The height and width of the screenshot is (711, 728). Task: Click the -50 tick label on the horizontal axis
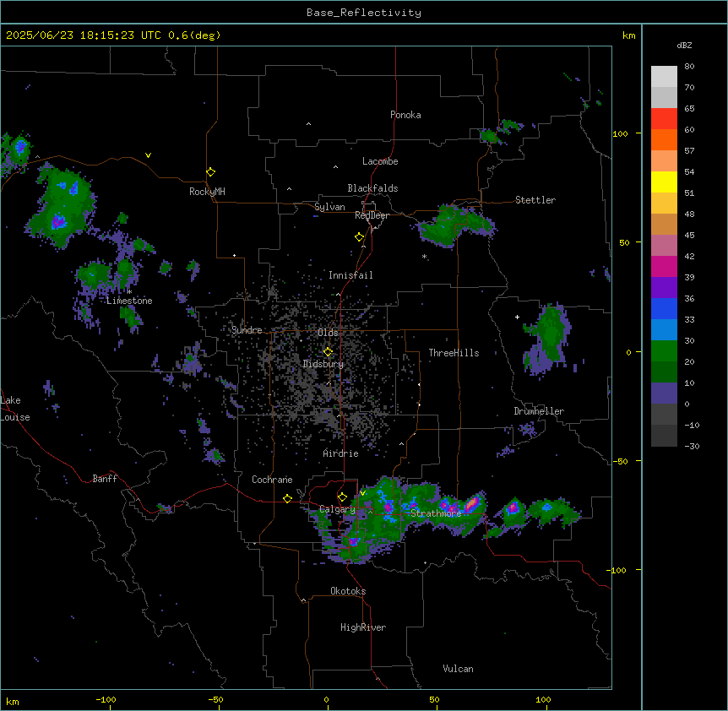[x=215, y=699]
